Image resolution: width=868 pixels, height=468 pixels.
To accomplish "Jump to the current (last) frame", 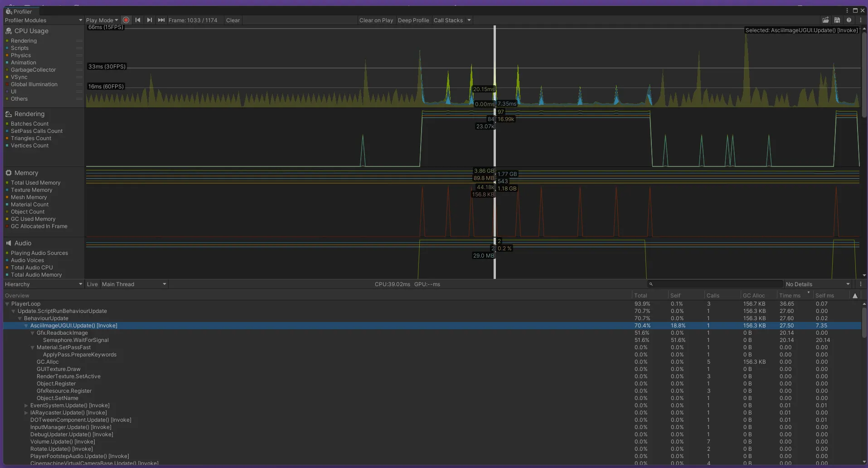I will coord(161,20).
